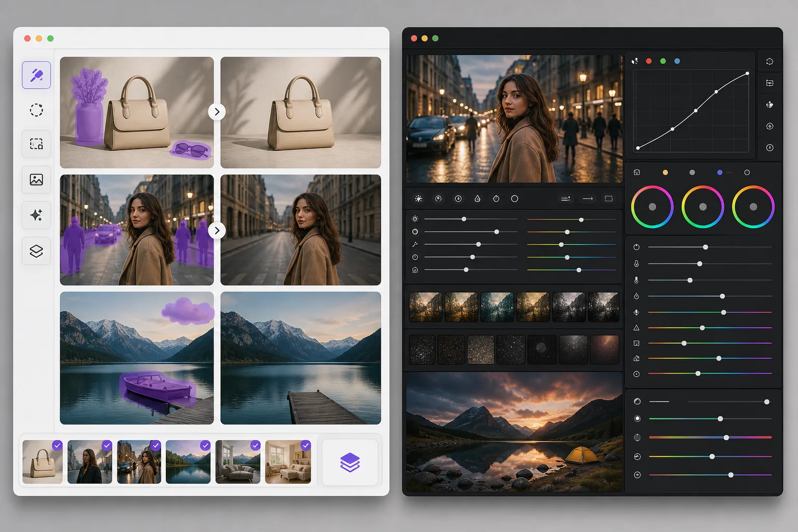This screenshot has height=532, width=798.
Task: Apply the first black-and-white forest preset thumbnail
Action: pyautogui.click(x=569, y=307)
